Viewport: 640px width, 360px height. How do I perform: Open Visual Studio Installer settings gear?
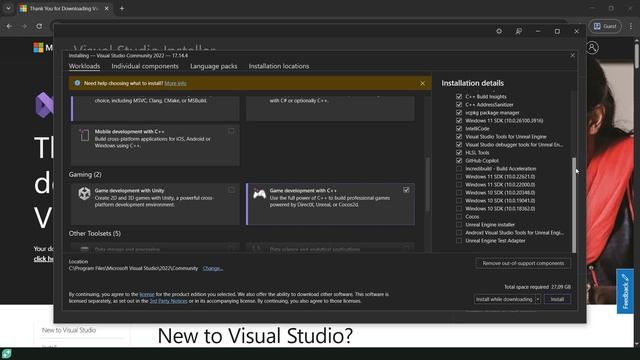(499, 31)
